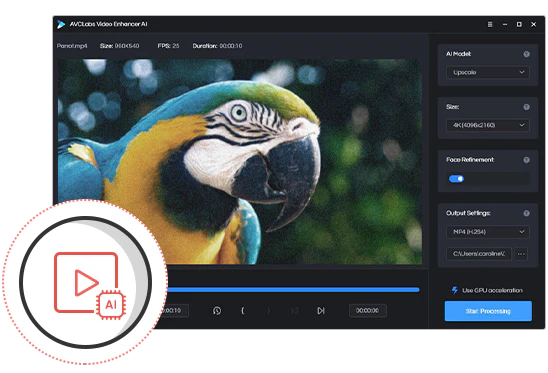The height and width of the screenshot is (373, 548).
Task: Click the history/reset clock icon below timeline
Action: [217, 311]
